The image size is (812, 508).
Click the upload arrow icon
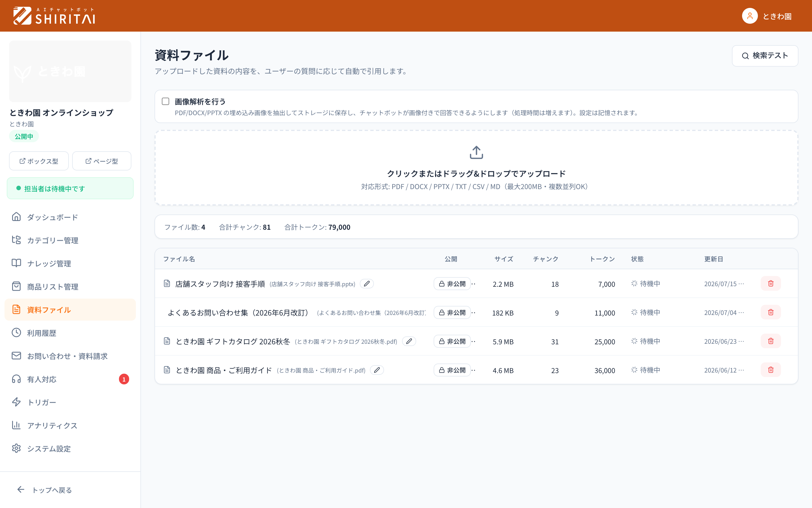476,152
